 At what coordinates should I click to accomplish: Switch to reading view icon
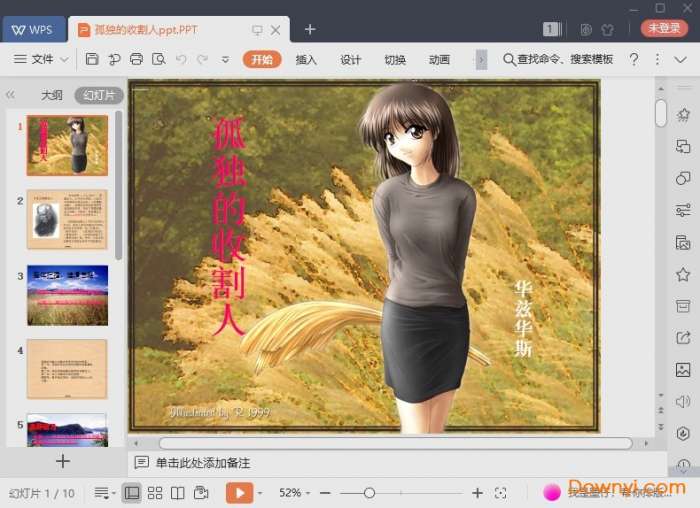[178, 493]
